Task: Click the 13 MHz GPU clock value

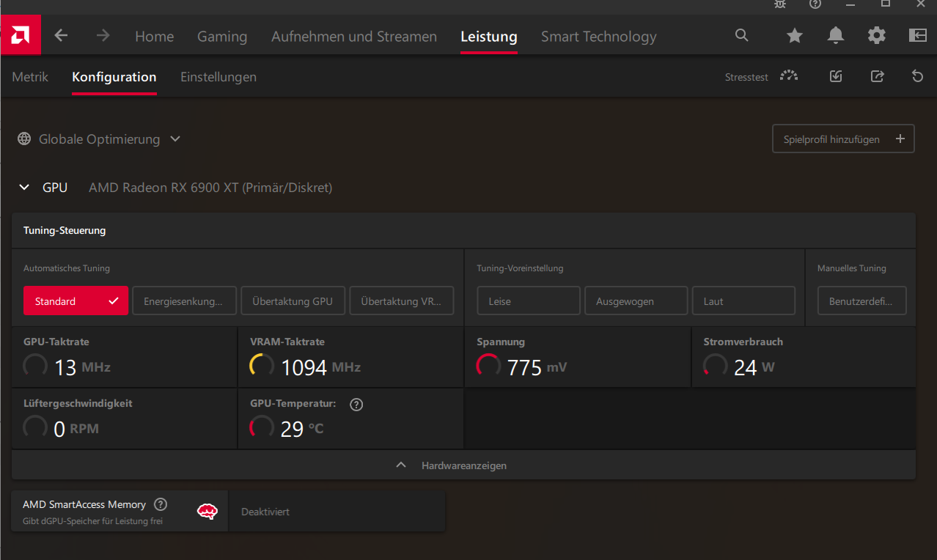Action: tap(82, 366)
